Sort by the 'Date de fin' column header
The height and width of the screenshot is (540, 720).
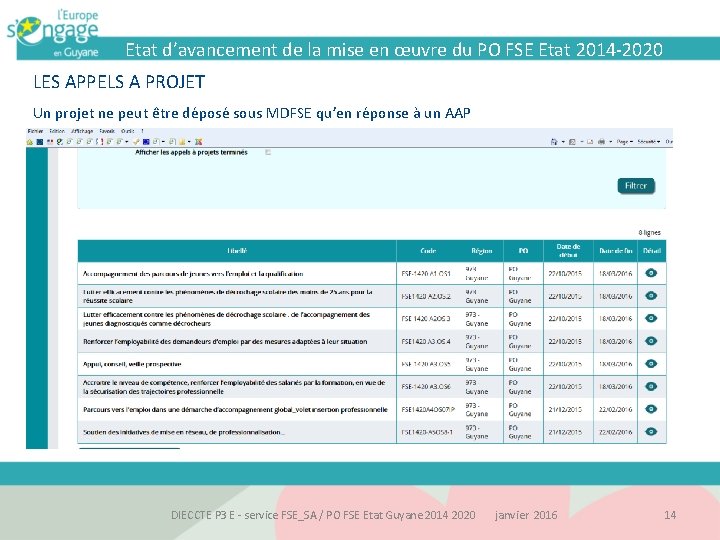tap(616, 251)
